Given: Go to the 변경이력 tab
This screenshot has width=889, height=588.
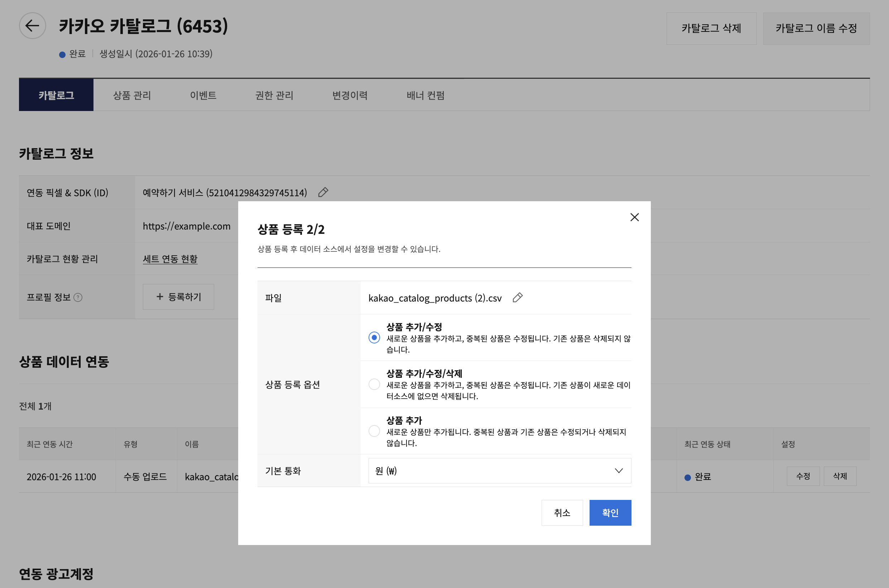Looking at the screenshot, I should coord(350,95).
